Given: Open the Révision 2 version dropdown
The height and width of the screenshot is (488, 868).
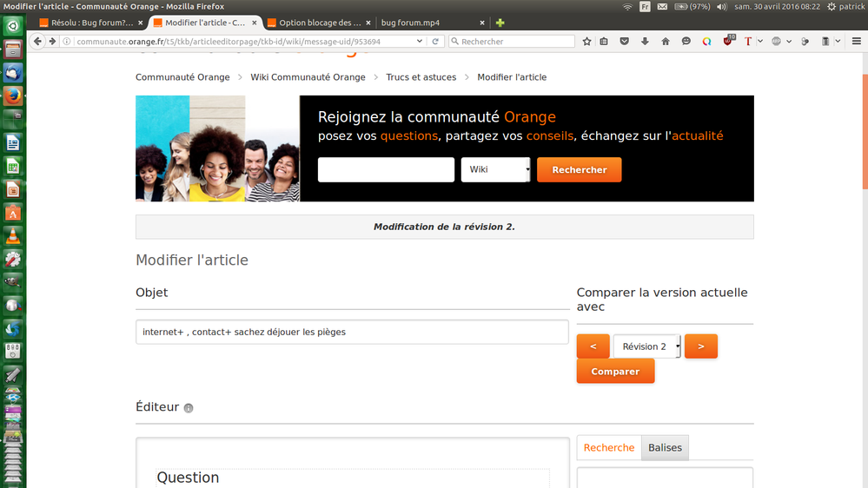Looking at the screenshot, I should point(647,346).
